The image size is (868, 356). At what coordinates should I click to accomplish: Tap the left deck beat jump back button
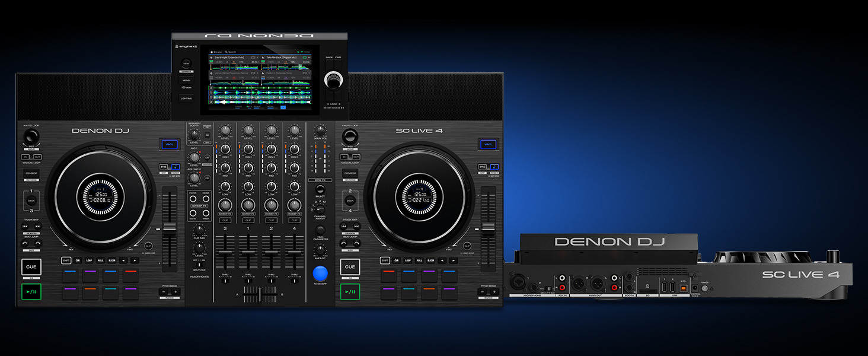click(25, 243)
